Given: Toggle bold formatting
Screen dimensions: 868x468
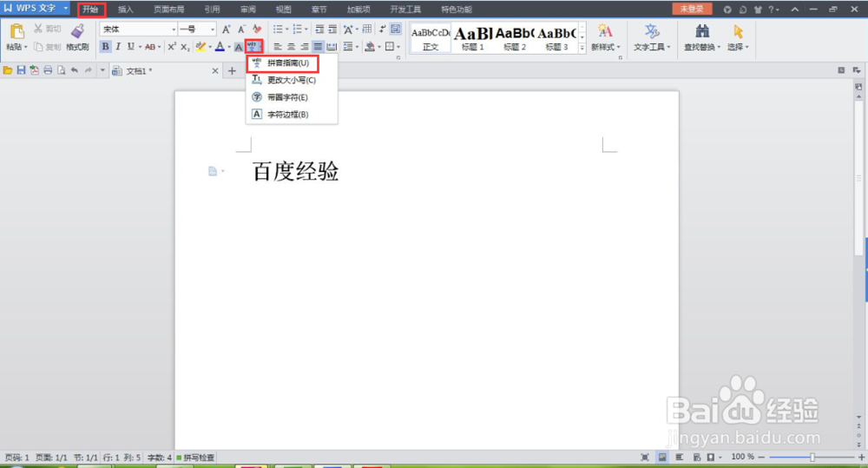Looking at the screenshot, I should 105,47.
